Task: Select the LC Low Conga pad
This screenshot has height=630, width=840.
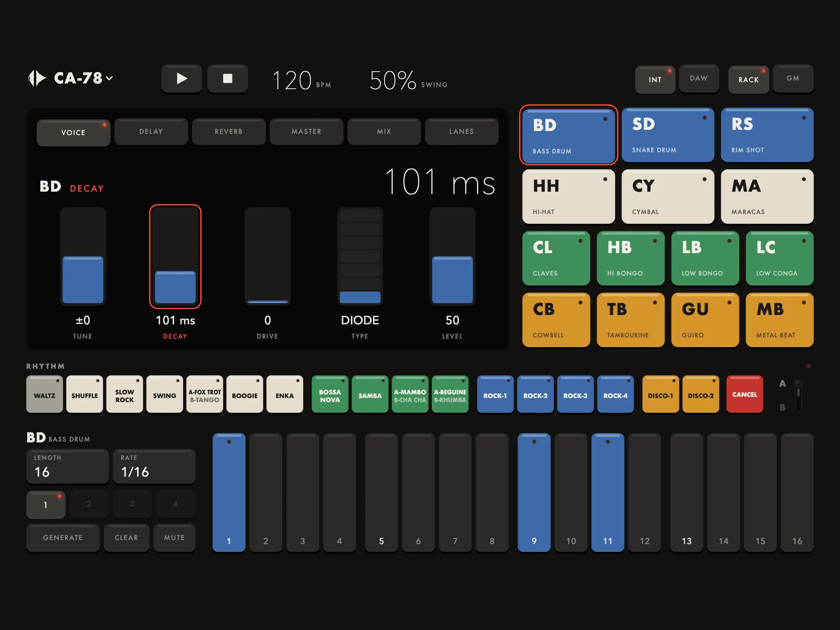Action: [x=779, y=258]
